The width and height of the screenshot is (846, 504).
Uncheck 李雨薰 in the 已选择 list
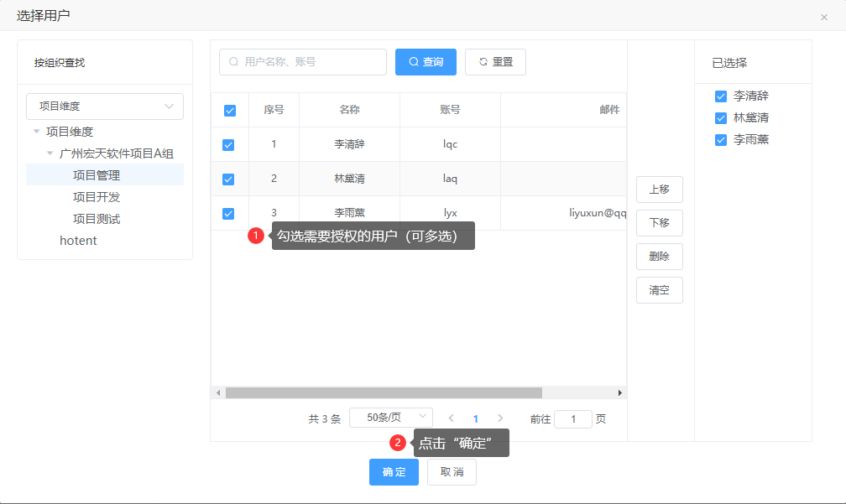(x=720, y=140)
